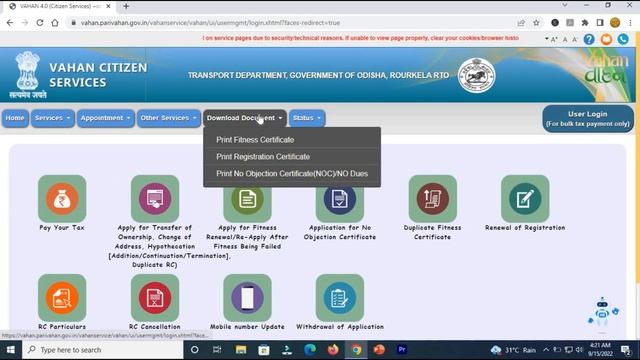Open browser side panel icon
Screen dimensions: 640x360
tap(600, 23)
